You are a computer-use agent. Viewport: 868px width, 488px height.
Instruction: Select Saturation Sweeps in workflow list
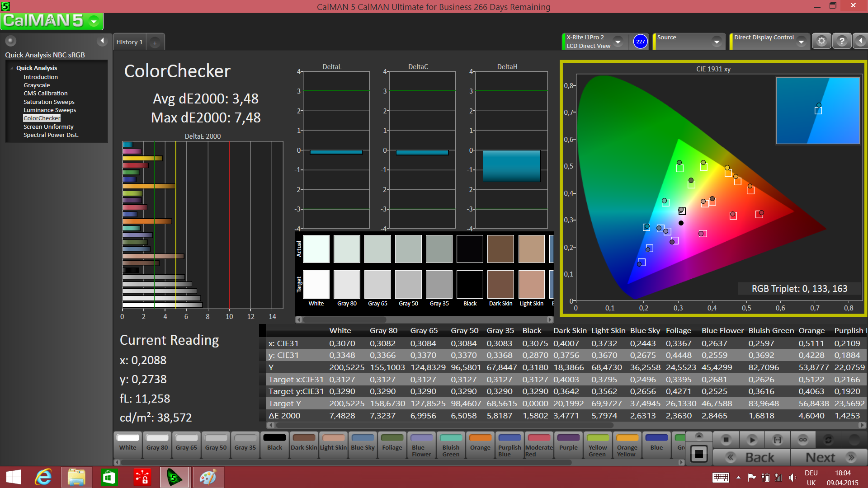(49, 102)
